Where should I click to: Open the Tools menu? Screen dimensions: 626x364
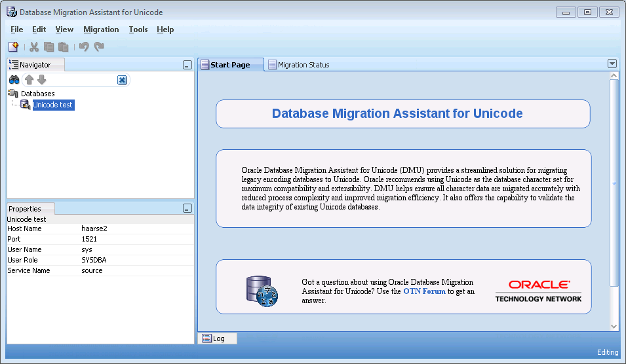coord(138,29)
